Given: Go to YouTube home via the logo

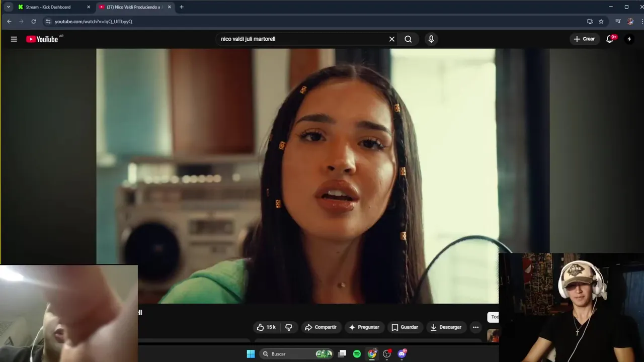Looking at the screenshot, I should [42, 39].
